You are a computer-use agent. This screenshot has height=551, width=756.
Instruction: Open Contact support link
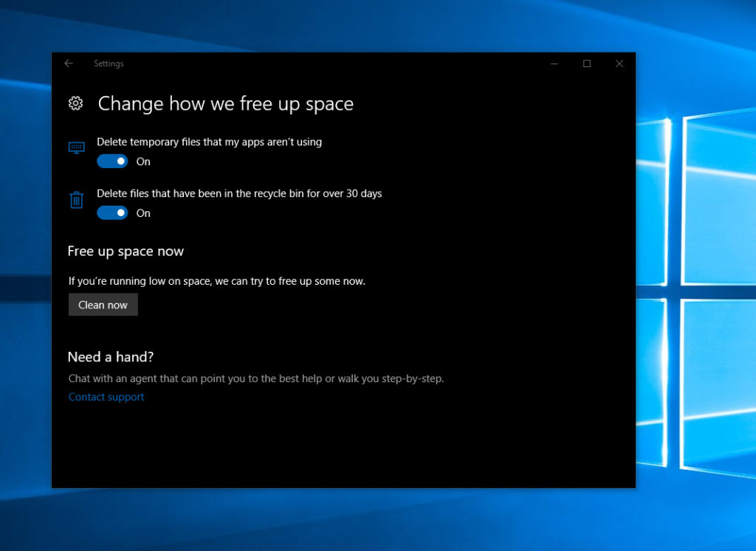[106, 397]
